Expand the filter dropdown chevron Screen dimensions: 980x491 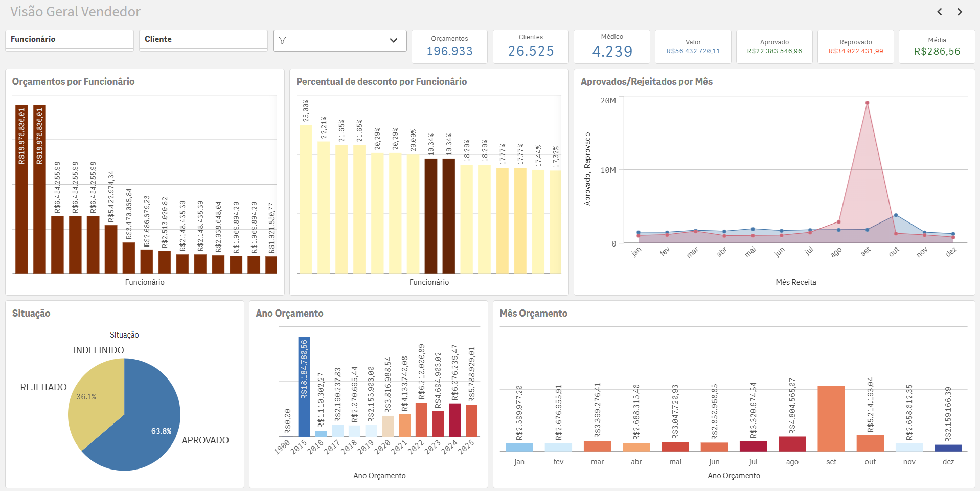(393, 40)
